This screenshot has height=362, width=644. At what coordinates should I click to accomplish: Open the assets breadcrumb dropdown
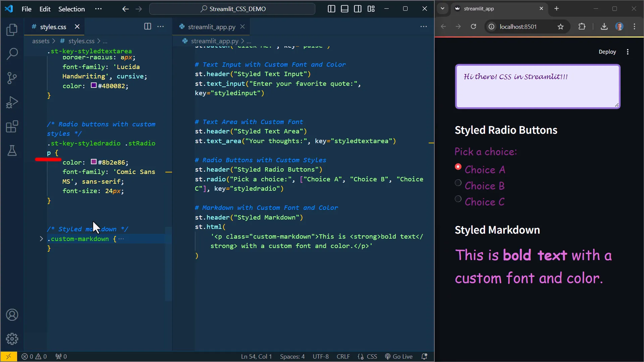[41, 41]
